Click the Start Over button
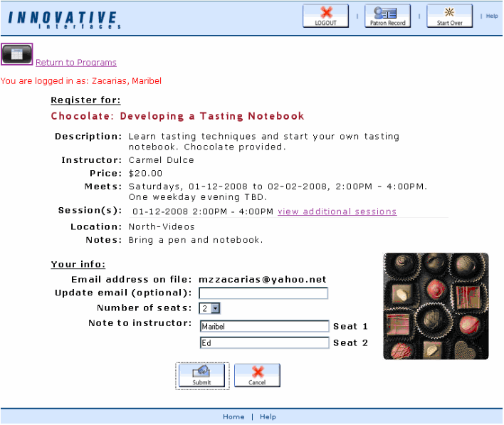Viewport: 504px width, 425px height. point(450,16)
